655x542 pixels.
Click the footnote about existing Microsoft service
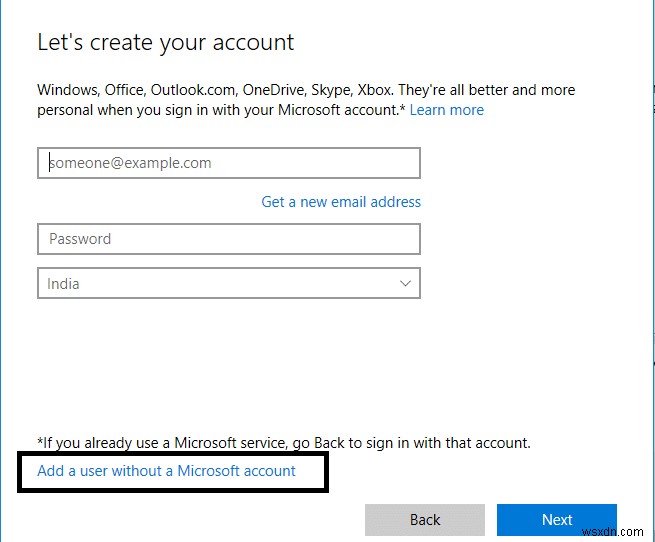pyautogui.click(x=284, y=442)
